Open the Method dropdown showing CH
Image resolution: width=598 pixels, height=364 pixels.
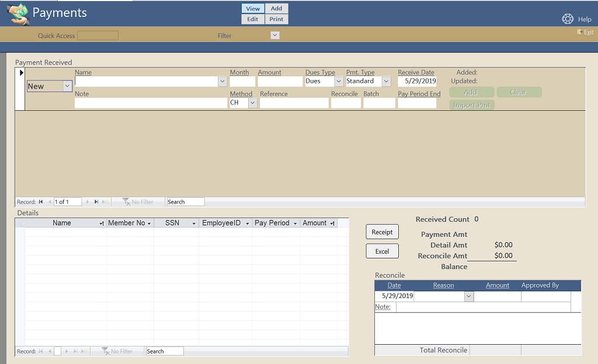coord(253,103)
